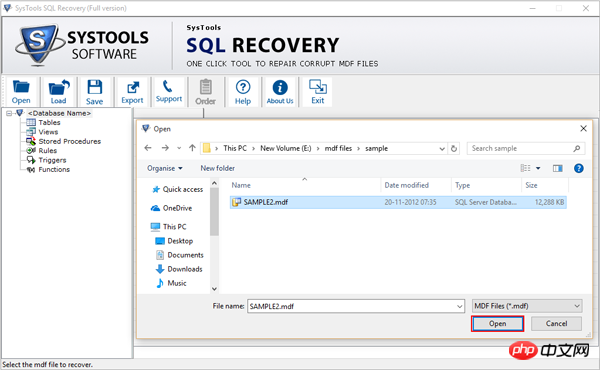Toggle the preview pane icon
The height and width of the screenshot is (370, 600).
tap(558, 168)
